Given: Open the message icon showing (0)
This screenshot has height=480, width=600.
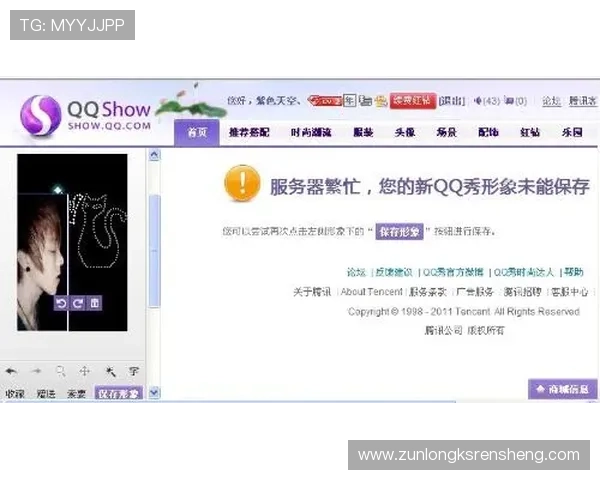Looking at the screenshot, I should point(509,101).
